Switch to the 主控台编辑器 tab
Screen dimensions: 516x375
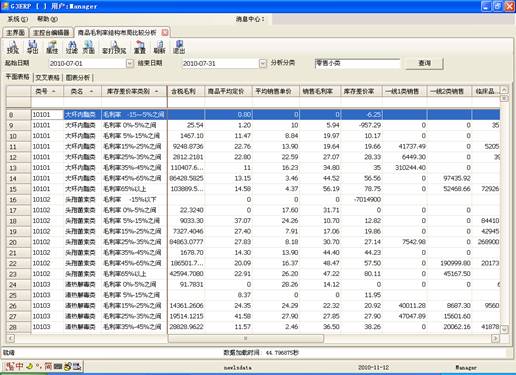point(51,33)
